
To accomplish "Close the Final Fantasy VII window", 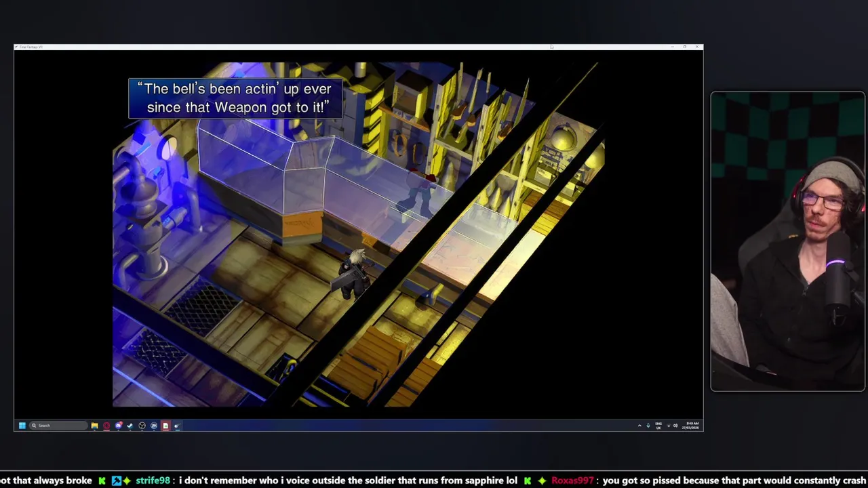I will tap(697, 47).
